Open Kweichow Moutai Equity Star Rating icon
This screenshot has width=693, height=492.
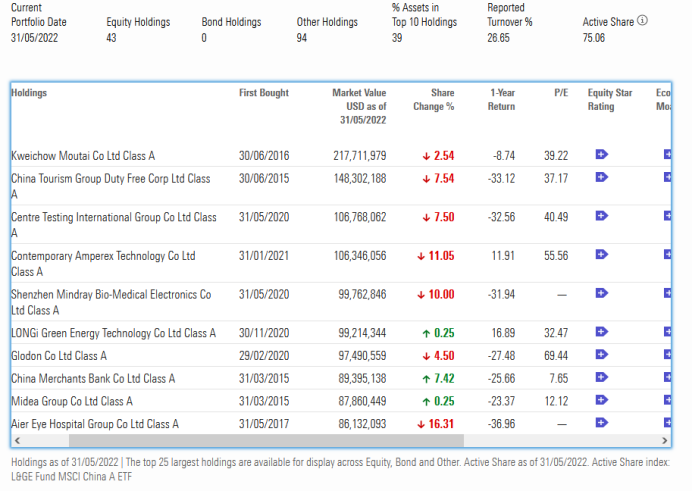click(x=601, y=155)
